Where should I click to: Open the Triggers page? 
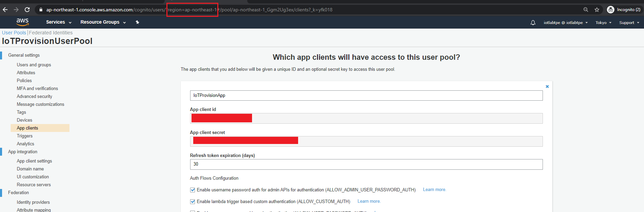(25, 136)
